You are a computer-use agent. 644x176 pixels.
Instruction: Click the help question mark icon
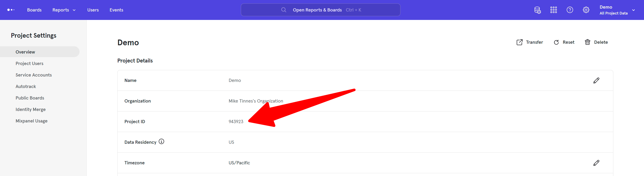coord(570,10)
